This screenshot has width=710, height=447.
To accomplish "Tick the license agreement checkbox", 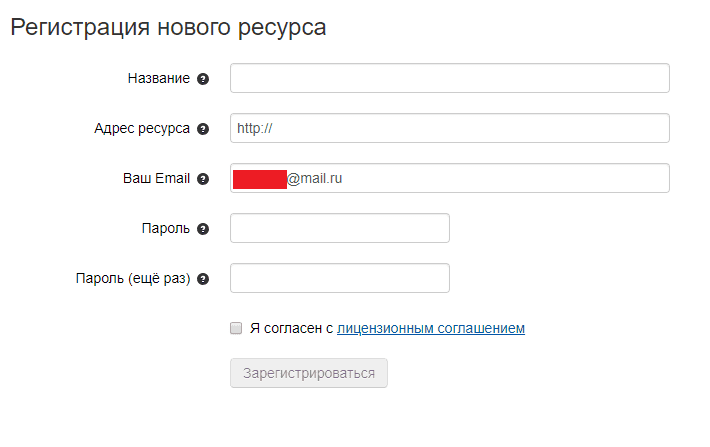I will click(236, 328).
